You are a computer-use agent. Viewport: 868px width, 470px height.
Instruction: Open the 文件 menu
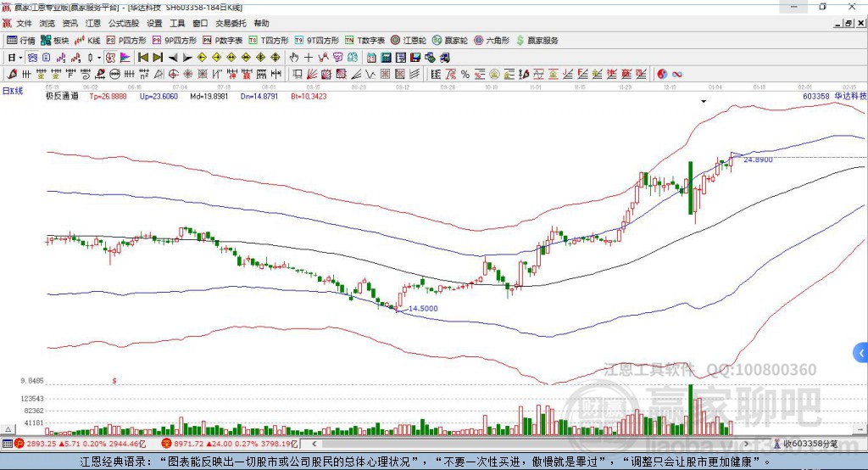pyautogui.click(x=24, y=23)
